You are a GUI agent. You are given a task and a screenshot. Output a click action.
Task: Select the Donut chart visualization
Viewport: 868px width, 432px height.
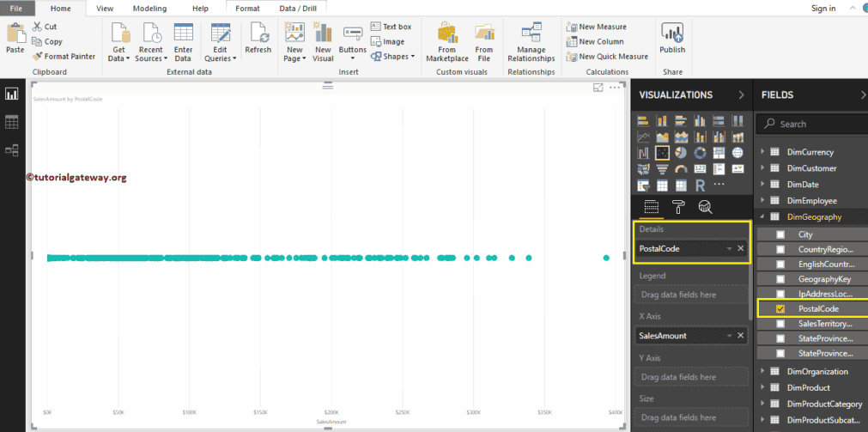pos(700,152)
